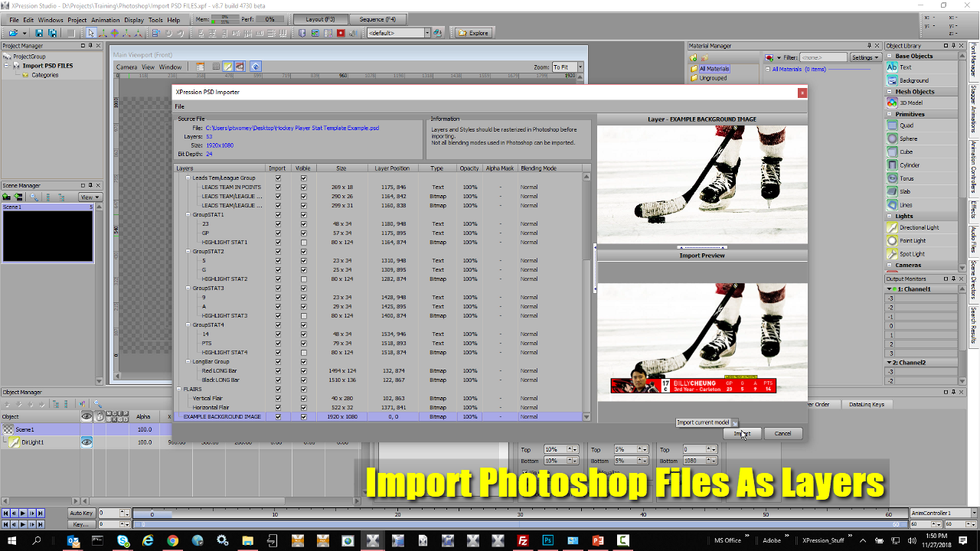Open the Material Manager Settings dropdown

(x=865, y=57)
